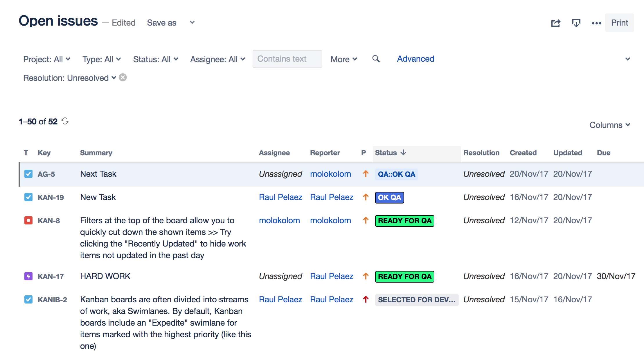Screen dimensions: 644x357
Task: Click the Contains text search field
Action: pyautogui.click(x=287, y=59)
